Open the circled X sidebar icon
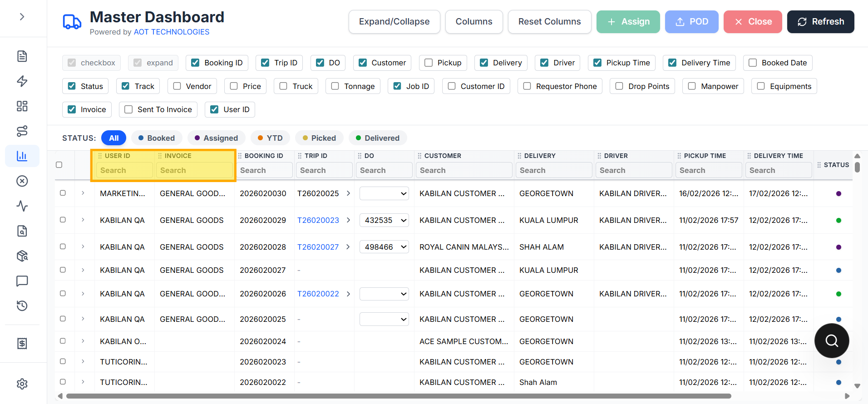 tap(22, 181)
